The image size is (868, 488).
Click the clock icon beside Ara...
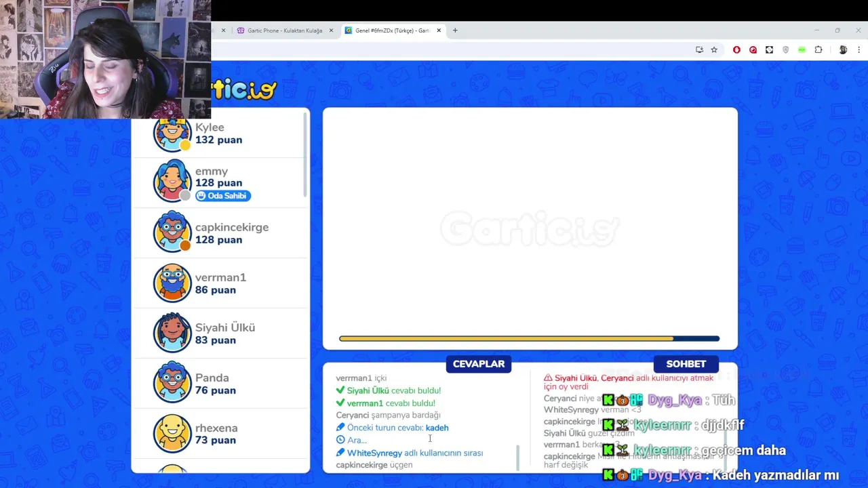pyautogui.click(x=340, y=440)
